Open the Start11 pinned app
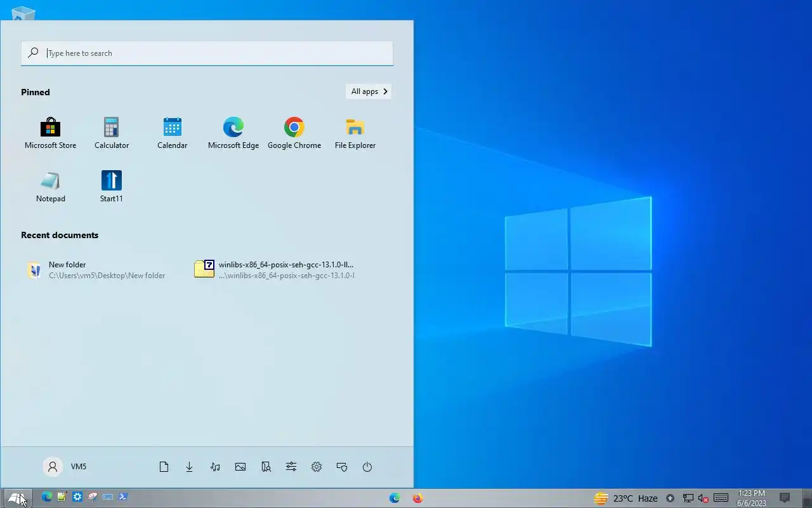The height and width of the screenshot is (508, 812). pyautogui.click(x=112, y=187)
